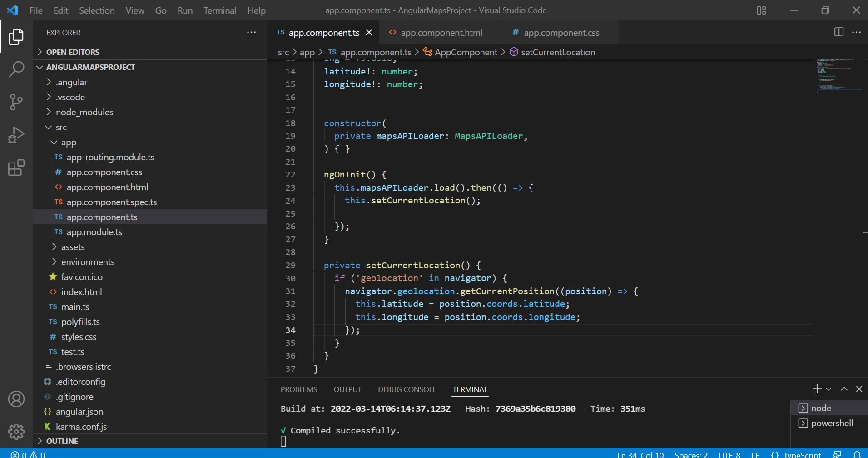Open the Manage gear settings icon
The width and height of the screenshot is (868, 458).
[x=16, y=431]
